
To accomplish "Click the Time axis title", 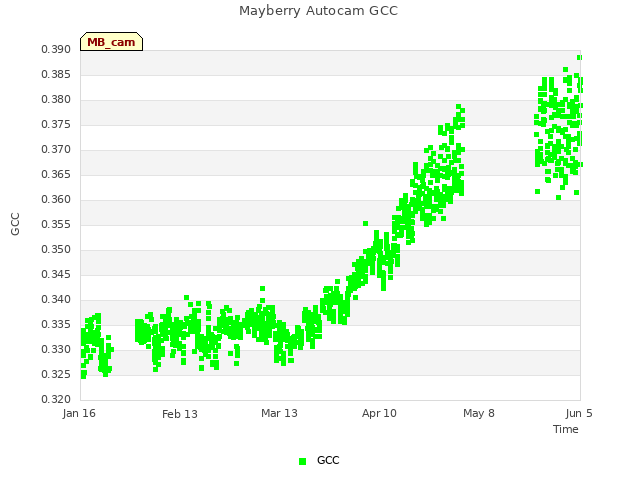I will pyautogui.click(x=566, y=429).
